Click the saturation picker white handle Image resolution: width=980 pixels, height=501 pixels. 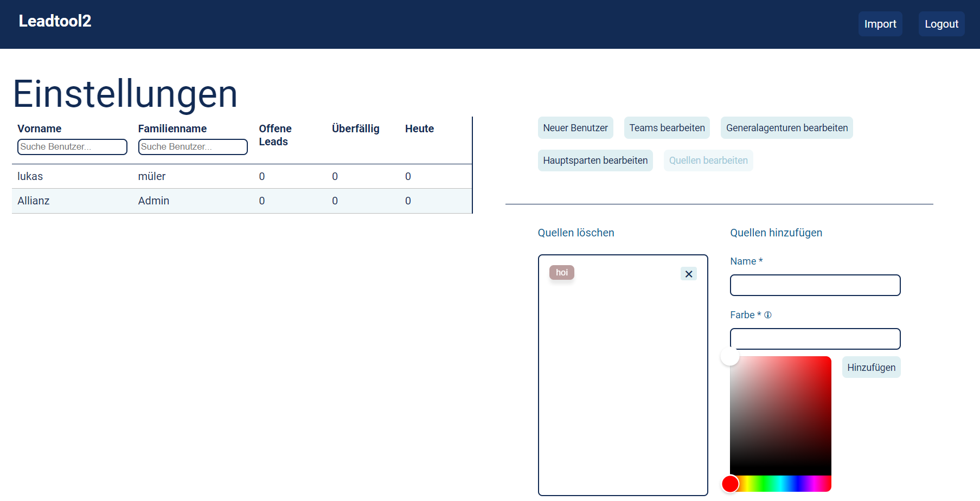tap(730, 356)
